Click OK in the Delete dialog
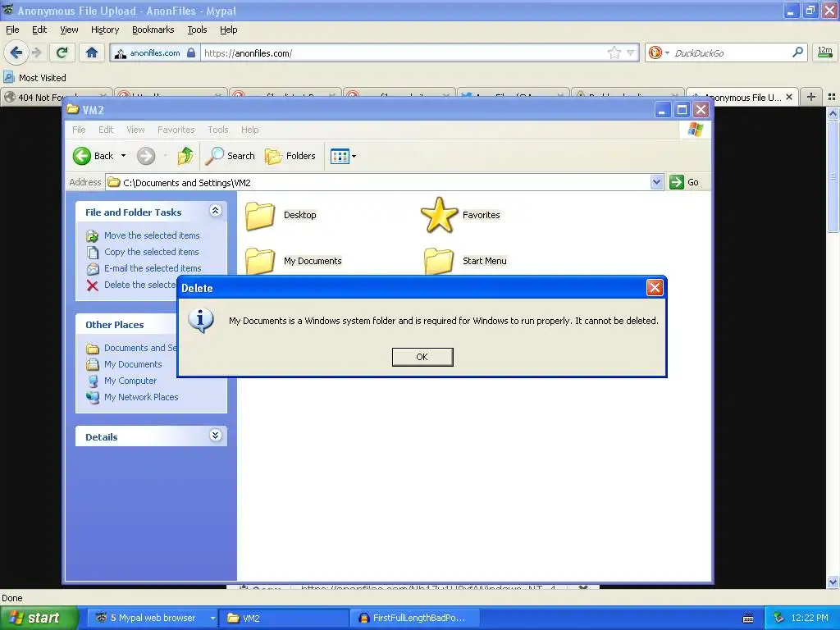 [422, 357]
